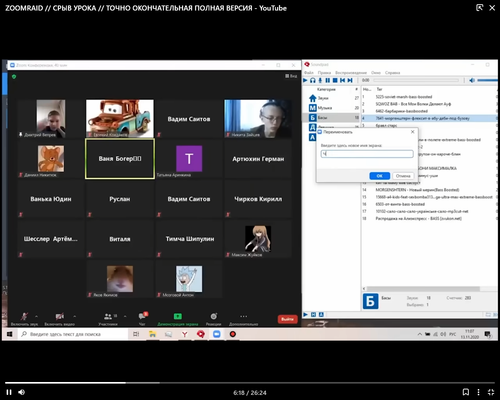
Task: Click OK in the rename dialog
Action: tap(379, 176)
